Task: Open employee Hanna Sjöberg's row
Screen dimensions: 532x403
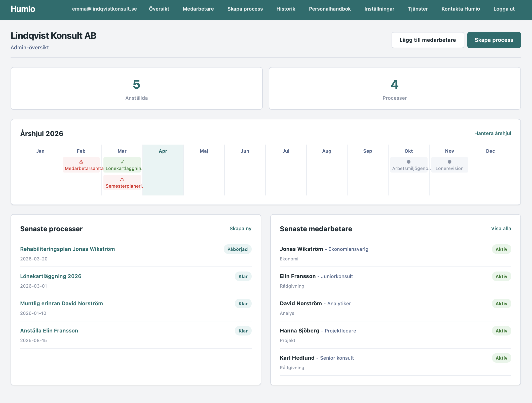Action: point(299,331)
